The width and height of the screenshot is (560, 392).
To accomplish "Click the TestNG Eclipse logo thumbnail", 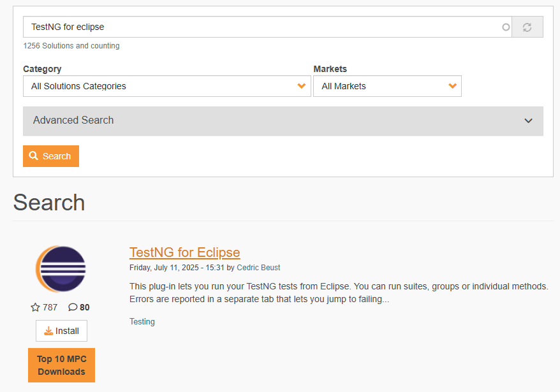I will click(61, 269).
